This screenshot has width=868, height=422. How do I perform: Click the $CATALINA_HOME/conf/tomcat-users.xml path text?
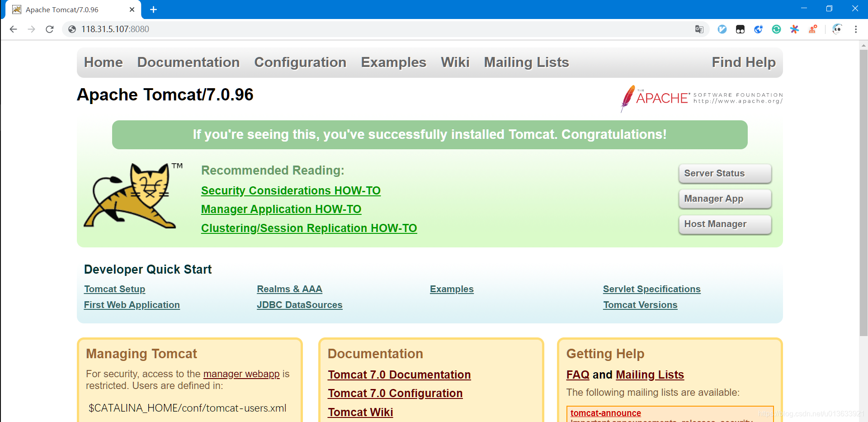(187, 408)
